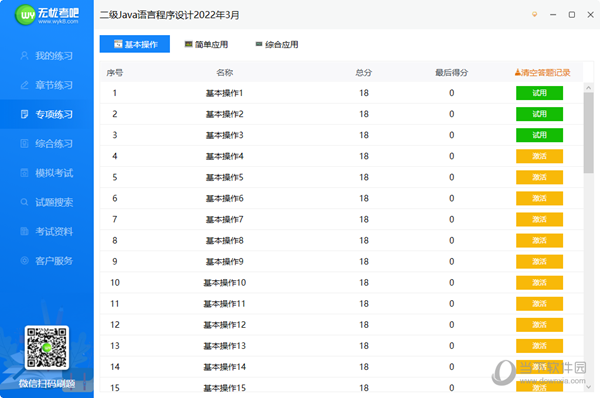This screenshot has height=398, width=600.
Task: Switch to the 简单应用 tab
Action: tap(206, 44)
